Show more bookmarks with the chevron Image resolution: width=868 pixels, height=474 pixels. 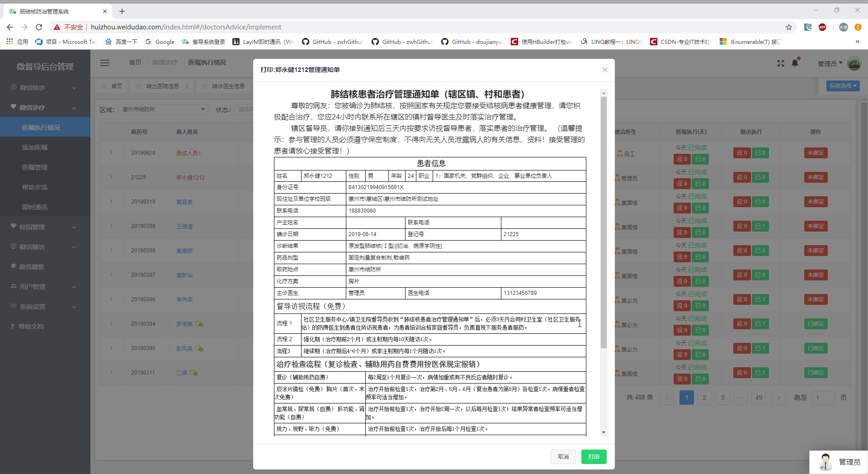[857, 42]
